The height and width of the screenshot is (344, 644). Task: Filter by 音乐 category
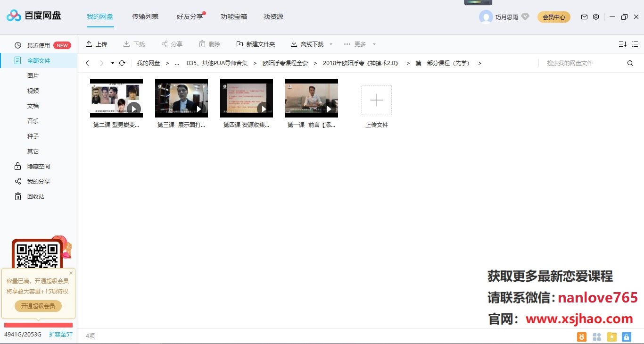[33, 121]
